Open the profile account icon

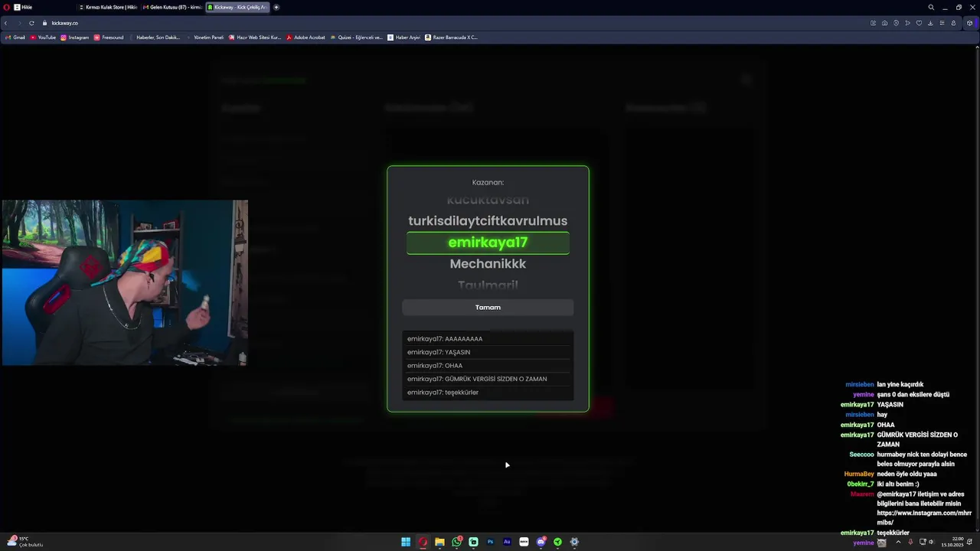pos(953,23)
